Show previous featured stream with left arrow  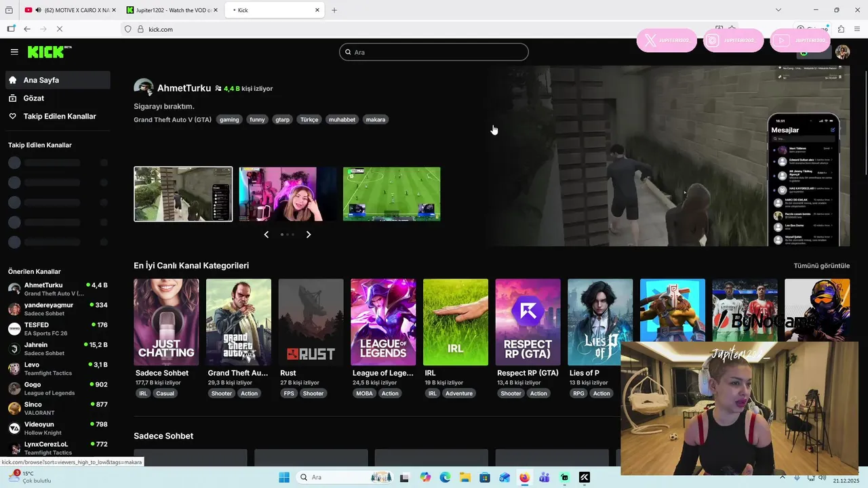pos(266,235)
